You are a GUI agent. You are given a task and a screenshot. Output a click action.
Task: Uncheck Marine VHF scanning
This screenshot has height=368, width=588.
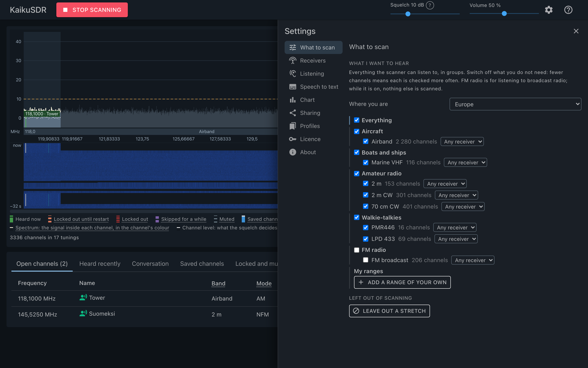365,162
